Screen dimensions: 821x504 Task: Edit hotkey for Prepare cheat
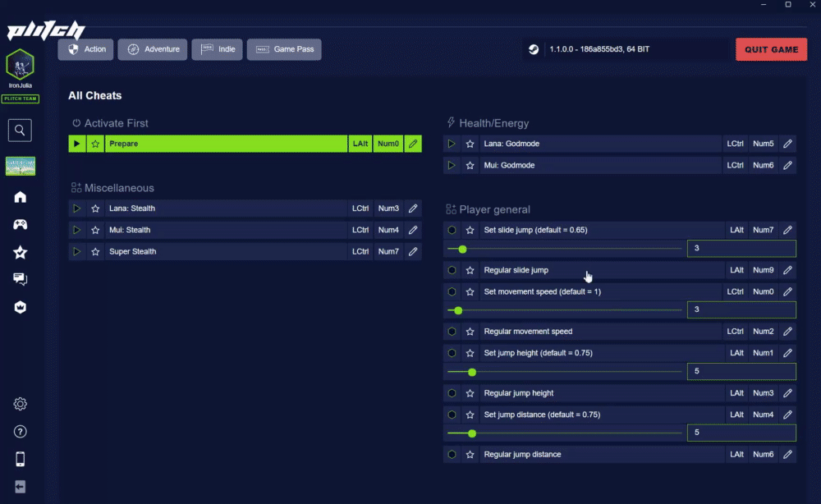(x=413, y=144)
